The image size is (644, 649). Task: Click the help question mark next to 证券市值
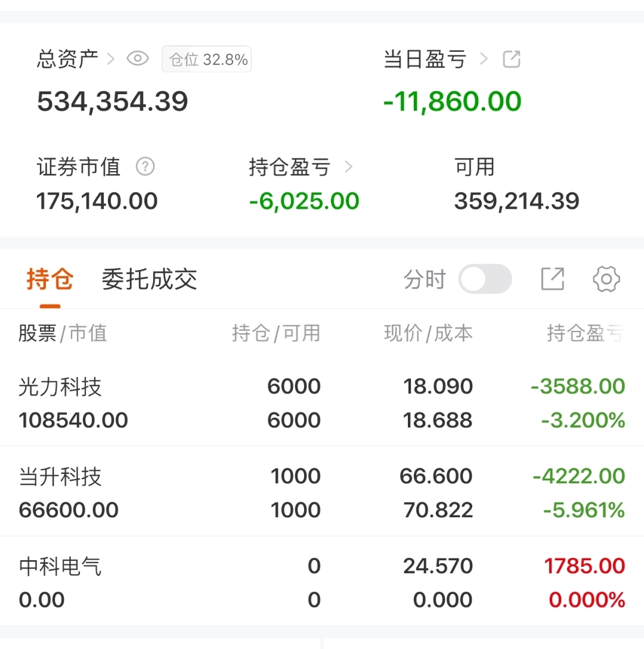(x=145, y=167)
